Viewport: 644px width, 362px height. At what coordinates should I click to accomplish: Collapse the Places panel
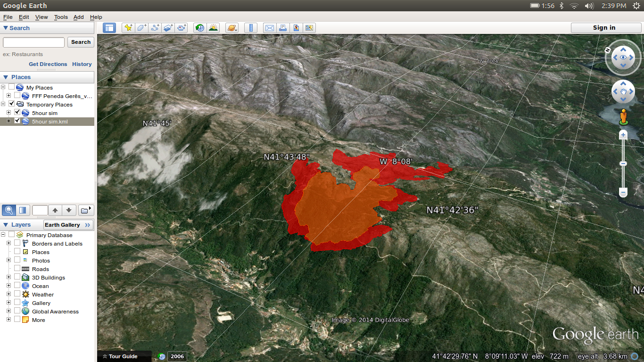[x=6, y=77]
